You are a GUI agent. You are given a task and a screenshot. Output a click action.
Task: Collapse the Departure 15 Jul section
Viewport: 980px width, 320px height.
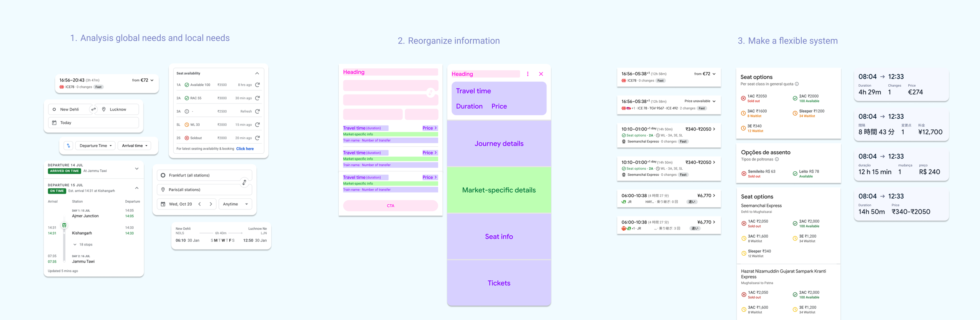point(137,188)
